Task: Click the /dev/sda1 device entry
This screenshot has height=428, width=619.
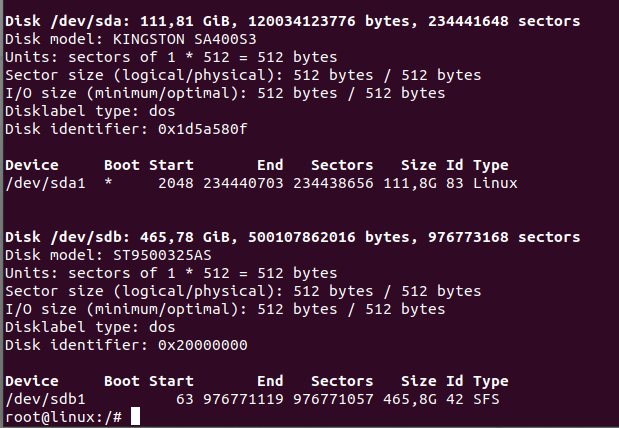Action: click(x=45, y=183)
